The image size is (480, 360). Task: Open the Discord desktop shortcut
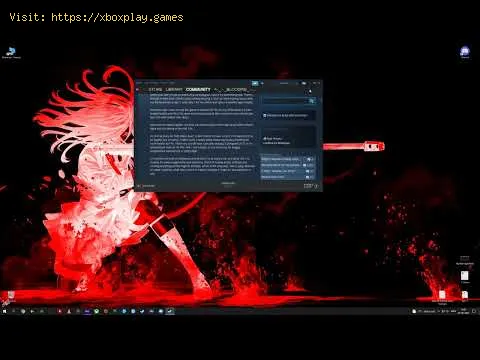pyautogui.click(x=465, y=52)
